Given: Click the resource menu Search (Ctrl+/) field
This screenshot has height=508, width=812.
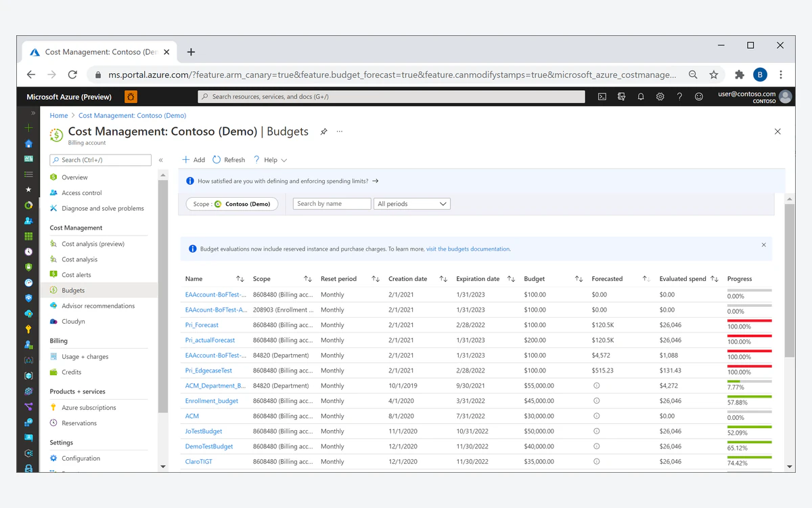Looking at the screenshot, I should (101, 160).
